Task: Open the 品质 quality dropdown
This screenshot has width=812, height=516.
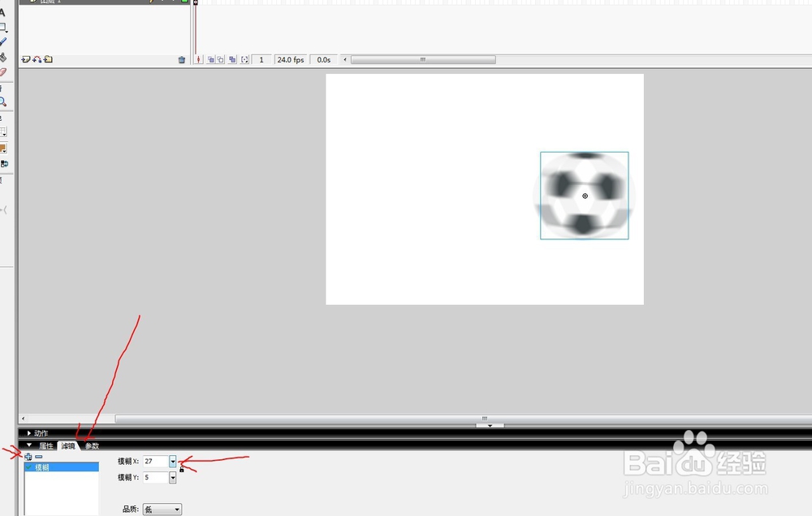Action: coord(162,510)
